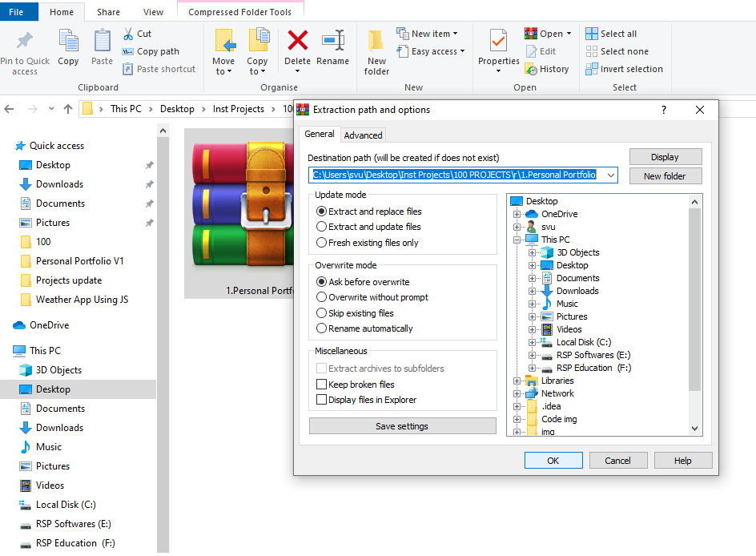Open 3D Objects in the left sidebar
756x556 pixels.
58,370
